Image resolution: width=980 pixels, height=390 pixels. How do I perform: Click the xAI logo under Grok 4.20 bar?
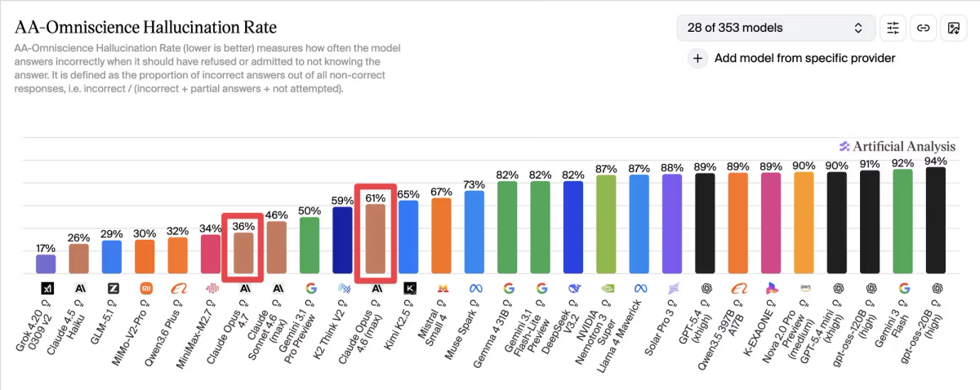coord(47,288)
